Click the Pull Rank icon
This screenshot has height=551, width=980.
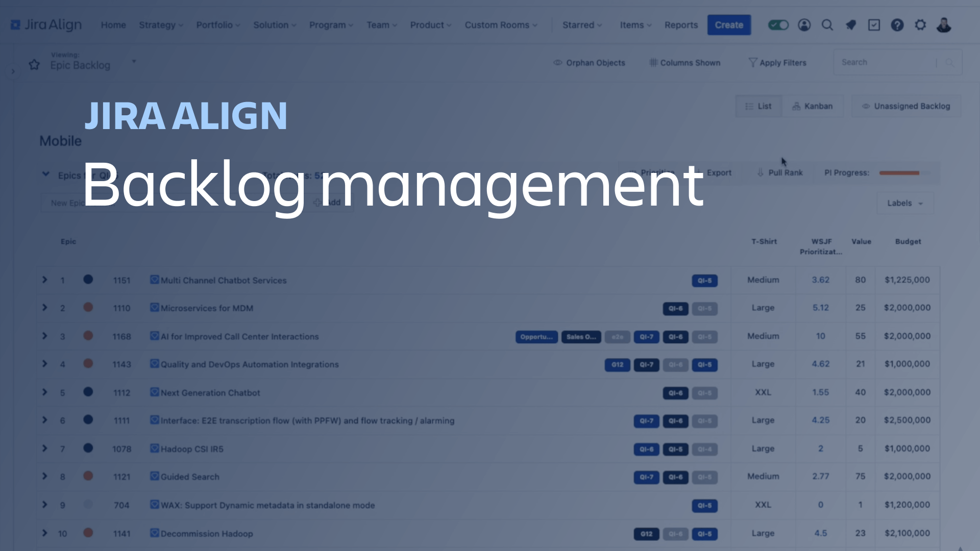(761, 173)
